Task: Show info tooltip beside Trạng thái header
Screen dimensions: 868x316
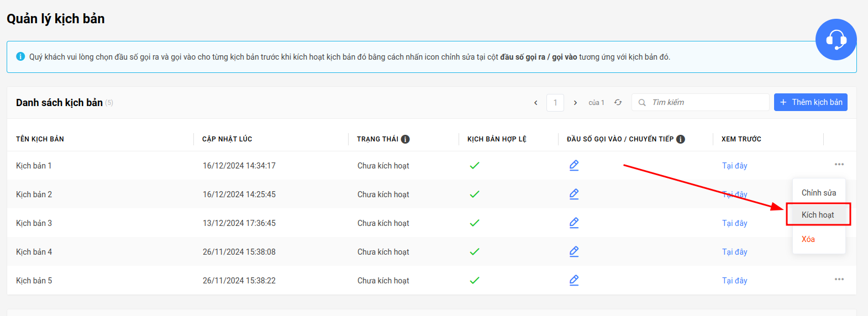Action: (x=406, y=139)
